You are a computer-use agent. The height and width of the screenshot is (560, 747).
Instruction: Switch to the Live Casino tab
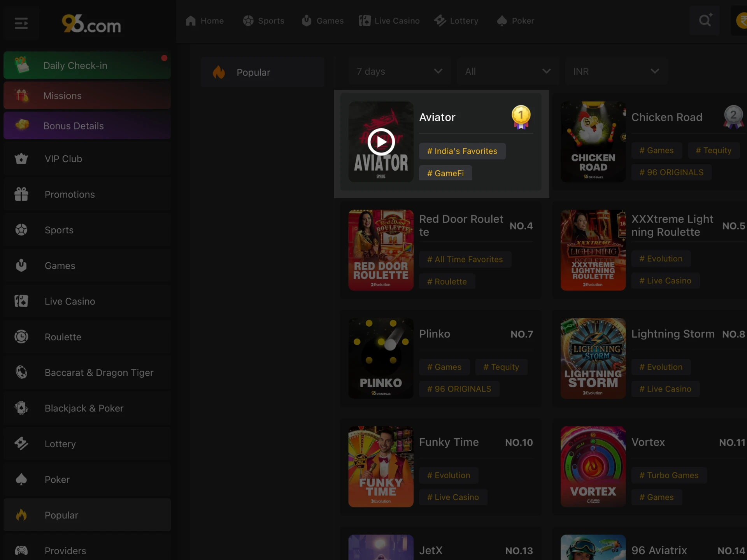[x=389, y=21]
